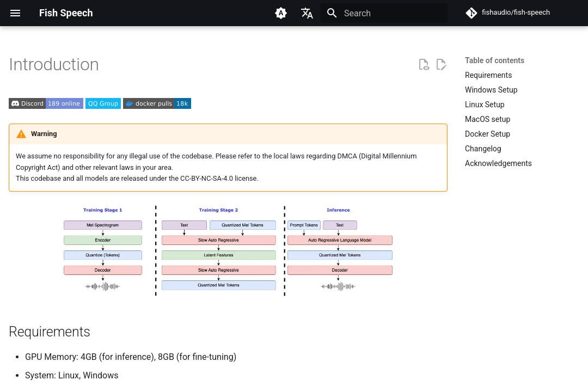The height and width of the screenshot is (392, 588).
Task: Jump to Changelog section
Action: [x=482, y=149]
